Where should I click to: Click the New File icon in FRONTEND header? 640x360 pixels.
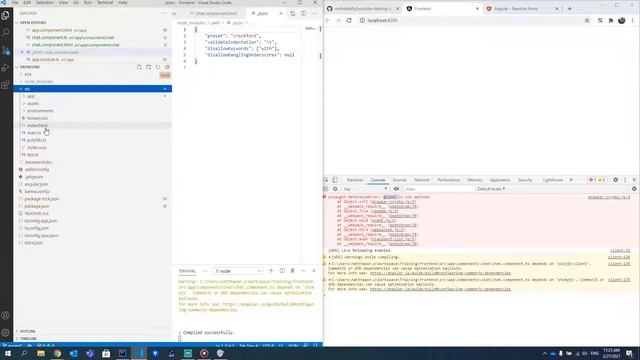139,67
